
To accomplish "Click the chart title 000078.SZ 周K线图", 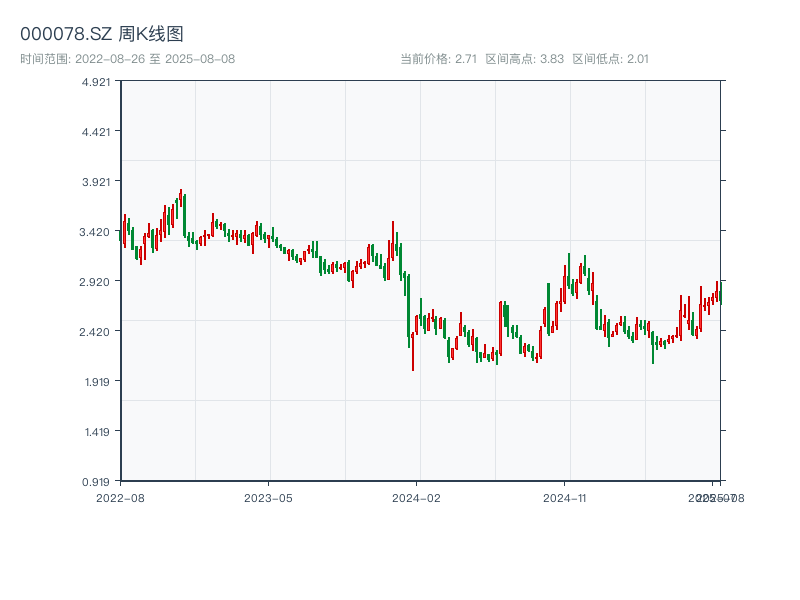I will click(x=102, y=35).
